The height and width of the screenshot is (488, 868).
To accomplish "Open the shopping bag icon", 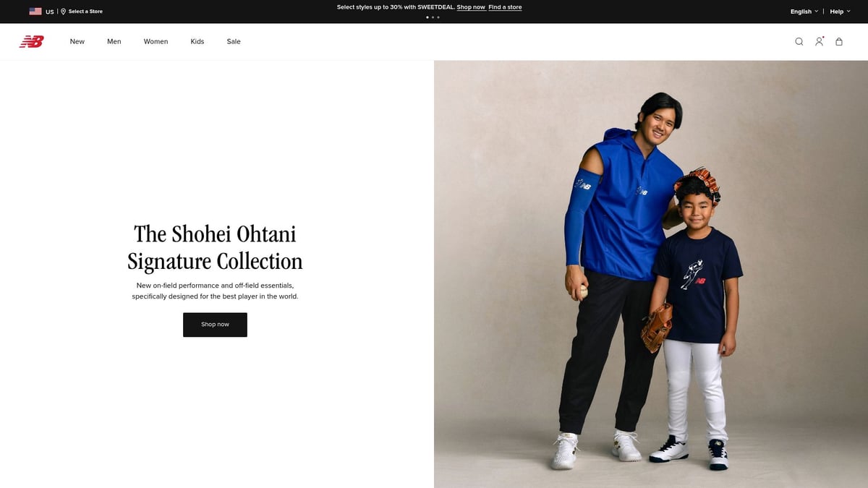I will [839, 42].
